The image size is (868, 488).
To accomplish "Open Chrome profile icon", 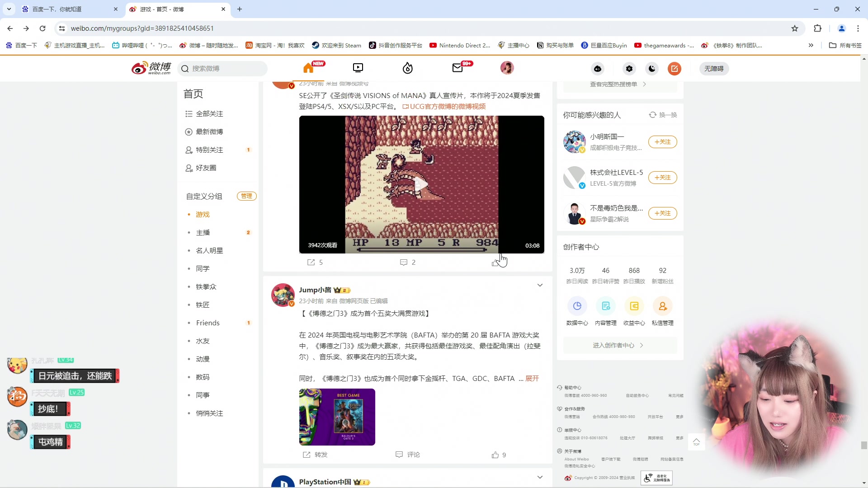I will [842, 28].
